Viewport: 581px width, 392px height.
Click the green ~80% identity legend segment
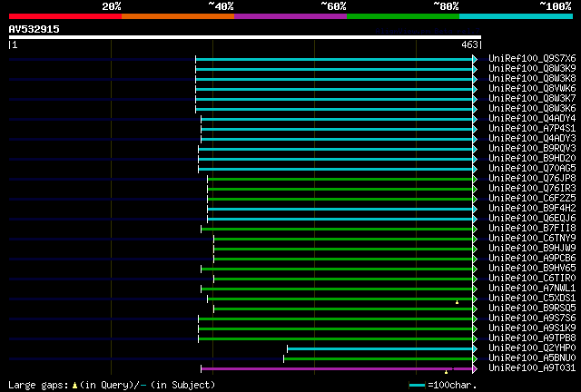coord(403,16)
